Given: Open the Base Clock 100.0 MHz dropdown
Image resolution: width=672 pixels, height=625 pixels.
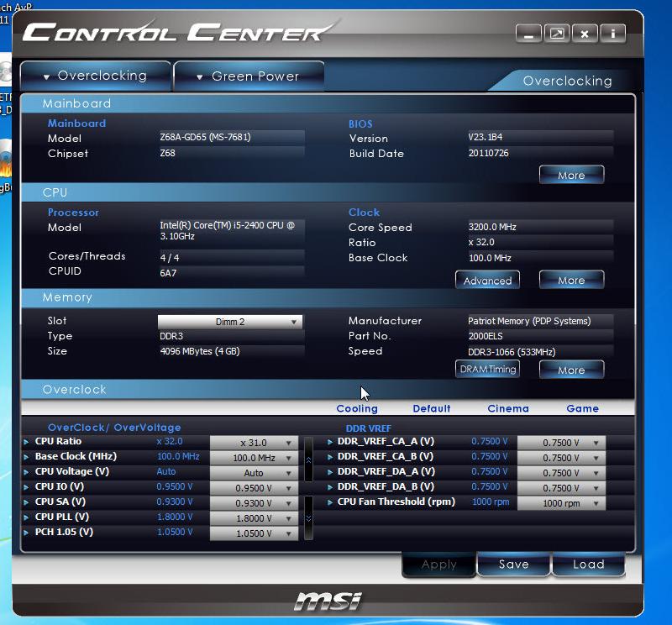Looking at the screenshot, I should pos(254,458).
